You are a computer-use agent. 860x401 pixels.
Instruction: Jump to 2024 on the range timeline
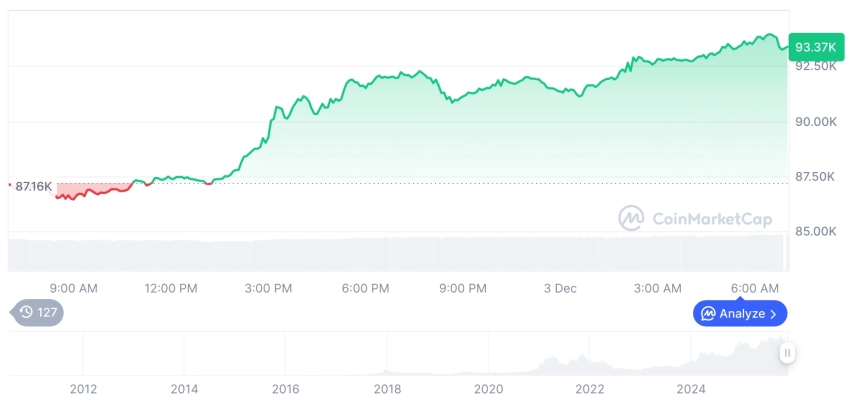point(691,389)
